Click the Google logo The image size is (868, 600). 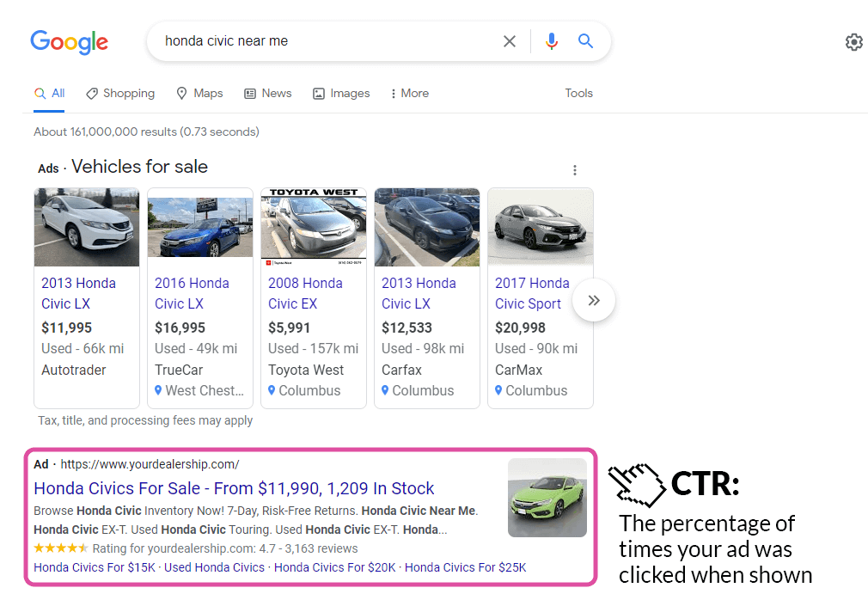coord(70,42)
